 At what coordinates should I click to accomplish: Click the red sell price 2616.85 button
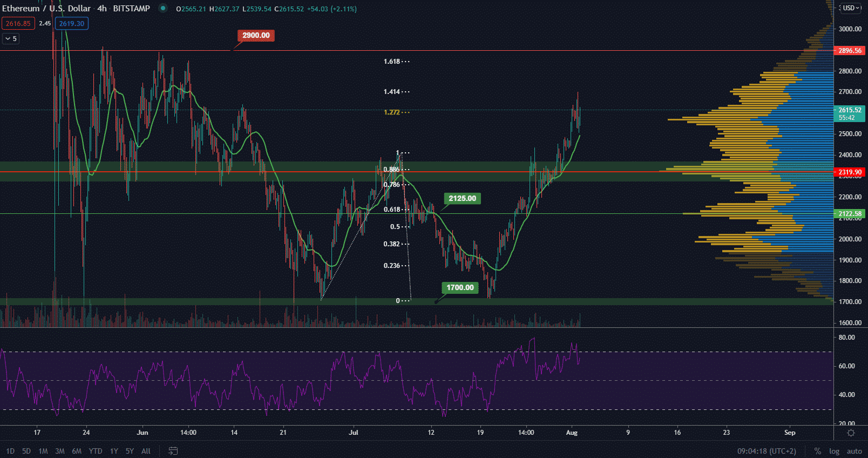[x=18, y=24]
